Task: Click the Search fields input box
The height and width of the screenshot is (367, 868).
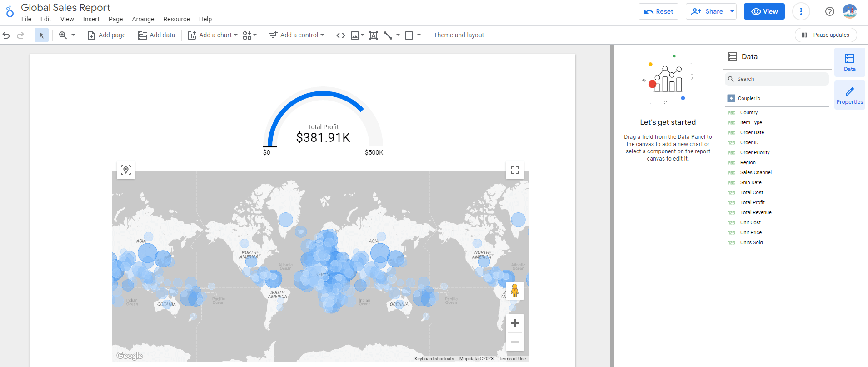Action: pyautogui.click(x=777, y=79)
